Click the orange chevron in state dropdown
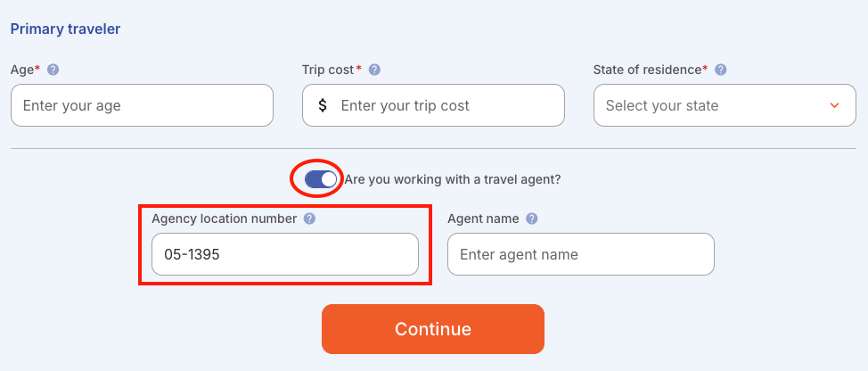The height and width of the screenshot is (371, 868). pos(835,105)
